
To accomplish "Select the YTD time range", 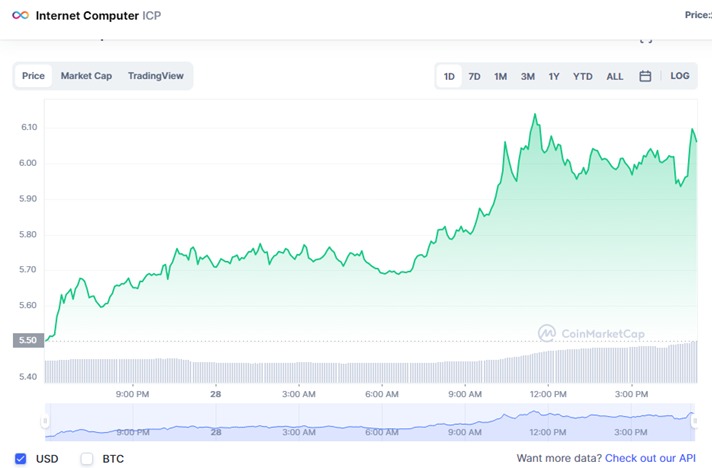I will click(583, 76).
